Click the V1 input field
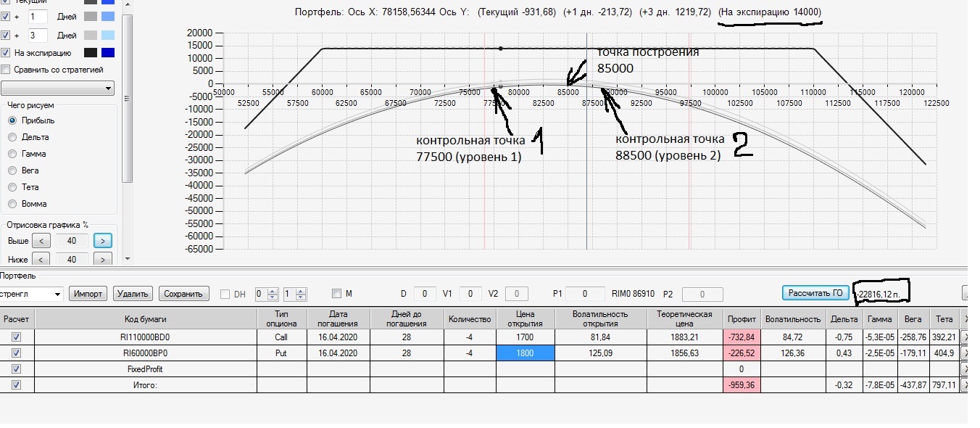 [470, 294]
